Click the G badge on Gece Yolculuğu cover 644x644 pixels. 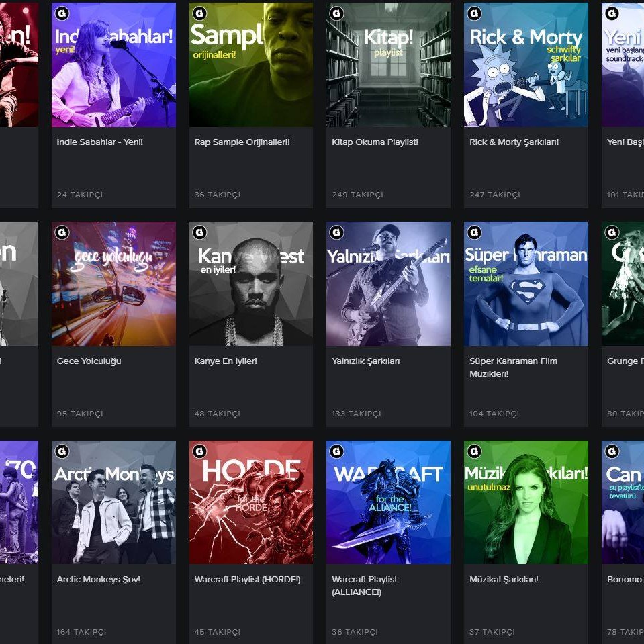pos(62,232)
